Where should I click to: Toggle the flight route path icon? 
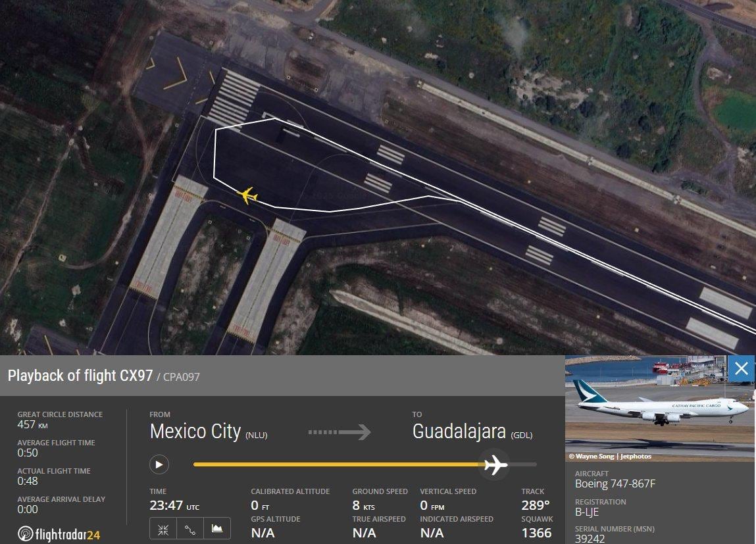(190, 530)
